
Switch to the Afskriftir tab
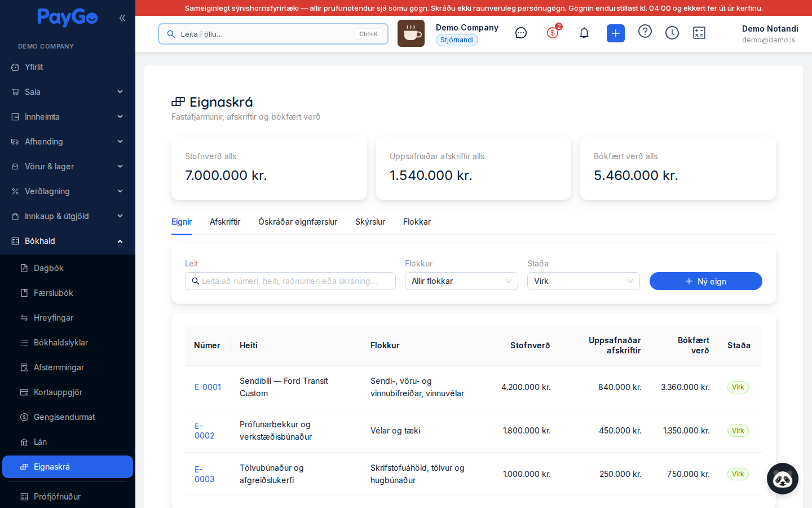[x=225, y=222]
